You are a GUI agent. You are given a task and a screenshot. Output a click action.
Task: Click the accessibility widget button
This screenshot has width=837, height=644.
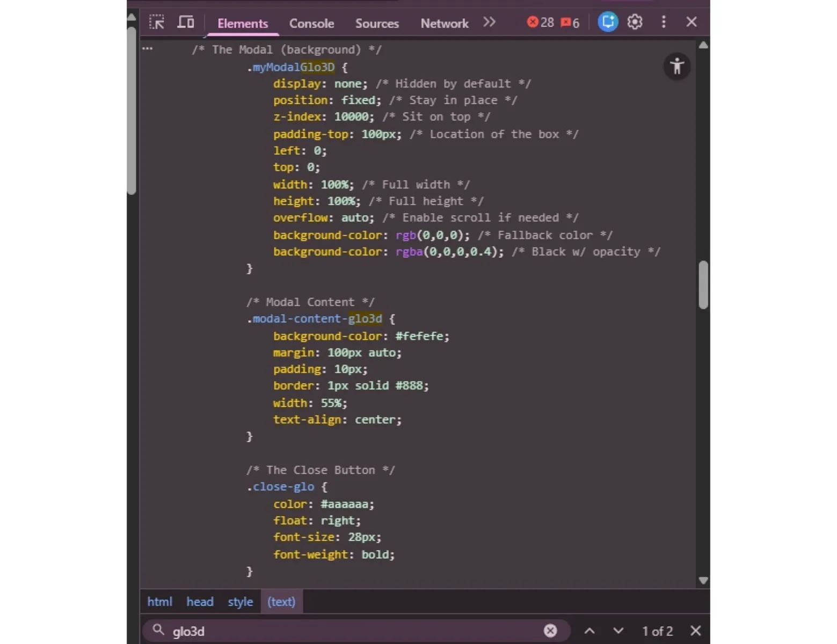pyautogui.click(x=676, y=67)
